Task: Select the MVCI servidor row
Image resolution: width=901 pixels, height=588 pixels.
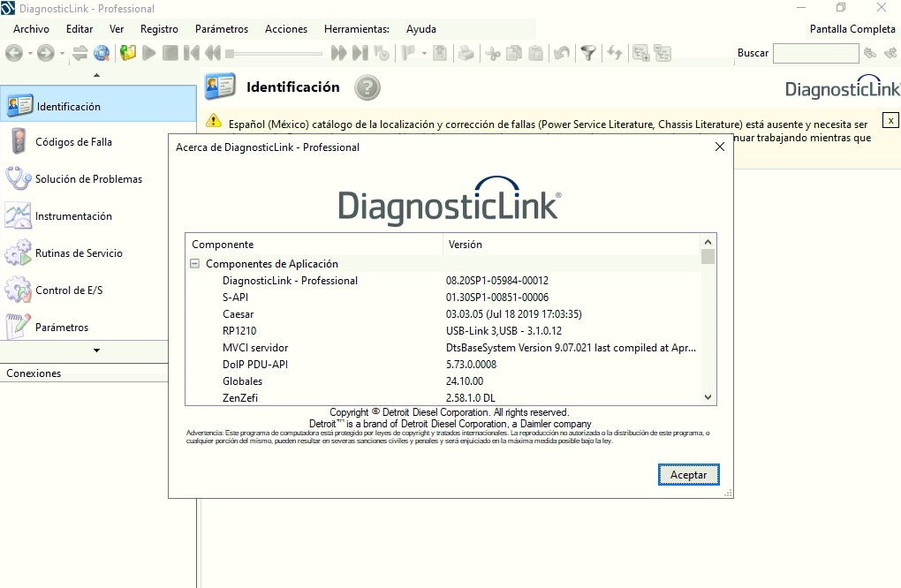Action: (x=443, y=347)
